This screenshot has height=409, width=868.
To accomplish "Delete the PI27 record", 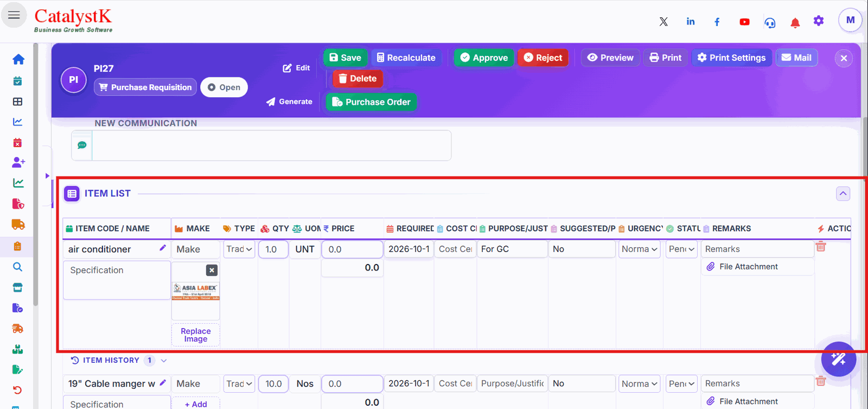I will point(358,79).
